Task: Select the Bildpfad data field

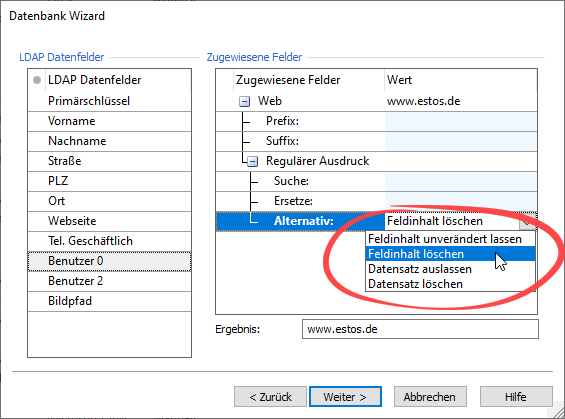Action: tap(109, 301)
